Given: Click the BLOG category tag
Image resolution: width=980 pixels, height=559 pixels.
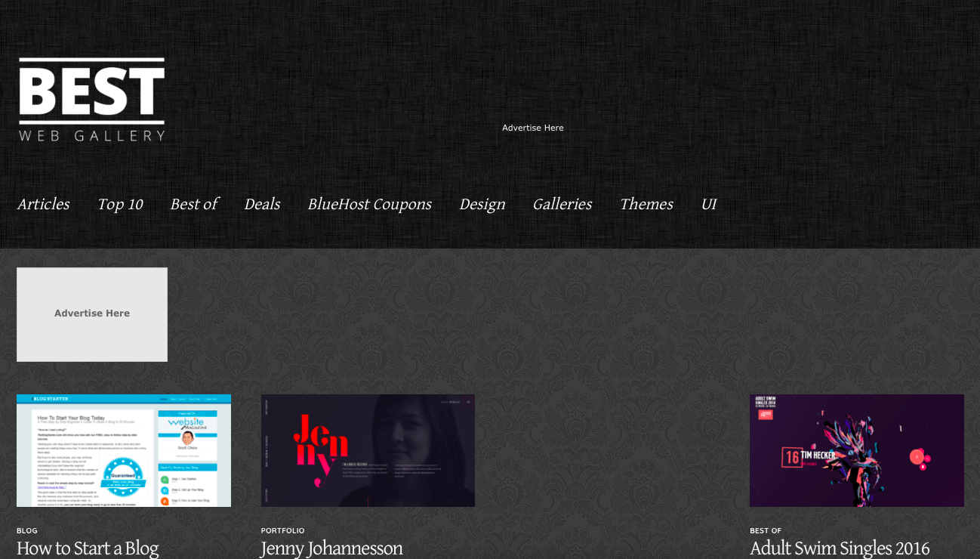Looking at the screenshot, I should pos(26,530).
